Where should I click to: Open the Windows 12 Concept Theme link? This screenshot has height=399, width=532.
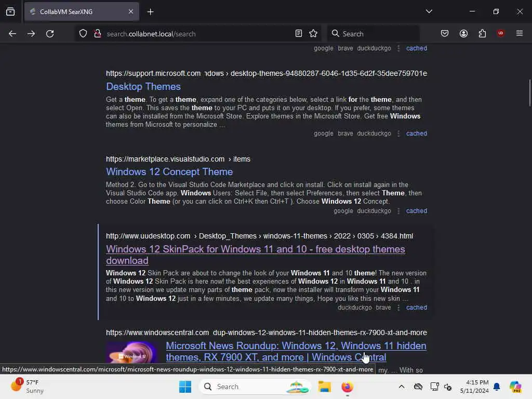point(169,171)
